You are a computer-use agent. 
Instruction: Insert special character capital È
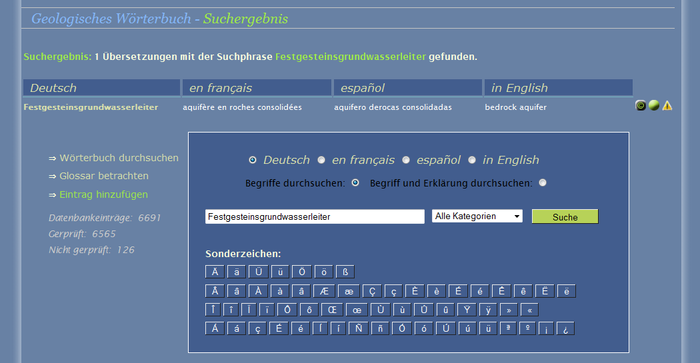tap(414, 291)
